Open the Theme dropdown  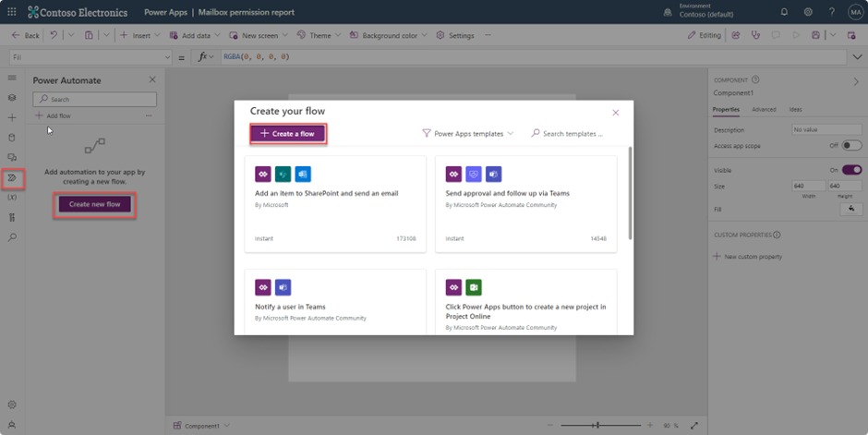pyautogui.click(x=319, y=35)
